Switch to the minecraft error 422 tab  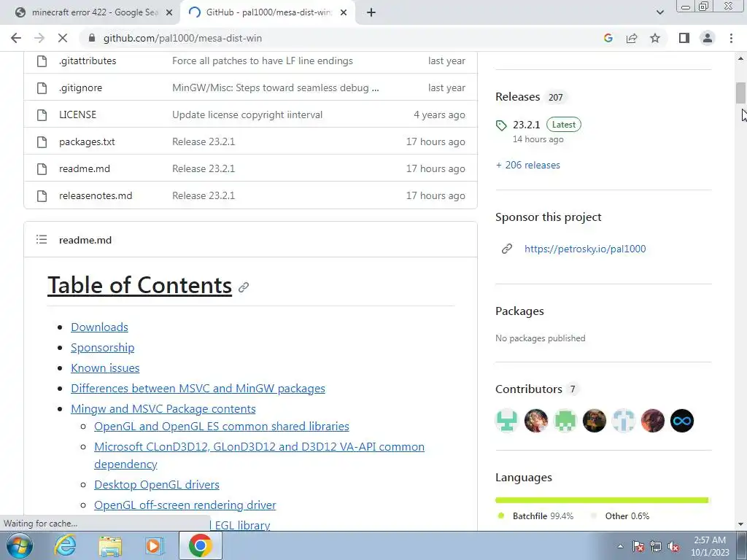pyautogui.click(x=90, y=13)
